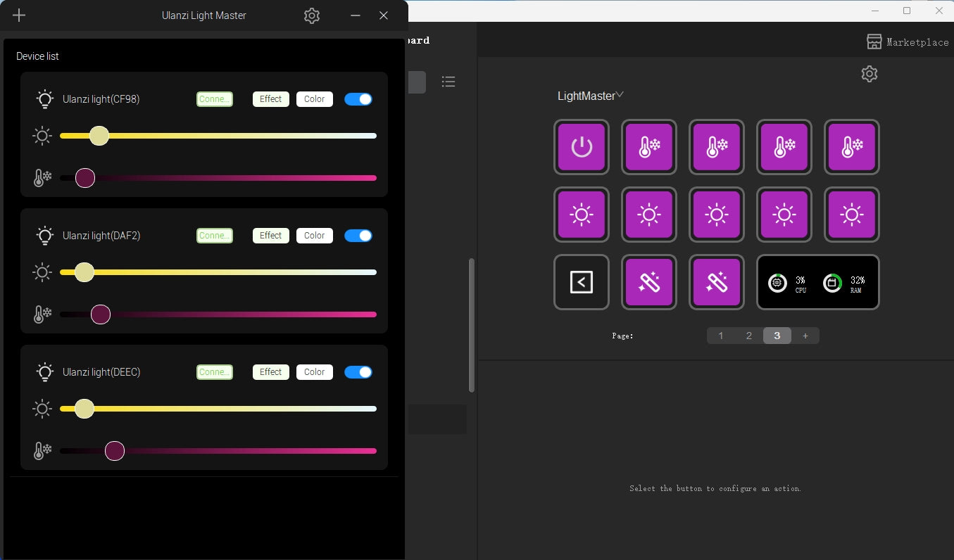
Task: Click the plus icon to add a device
Action: [x=19, y=15]
